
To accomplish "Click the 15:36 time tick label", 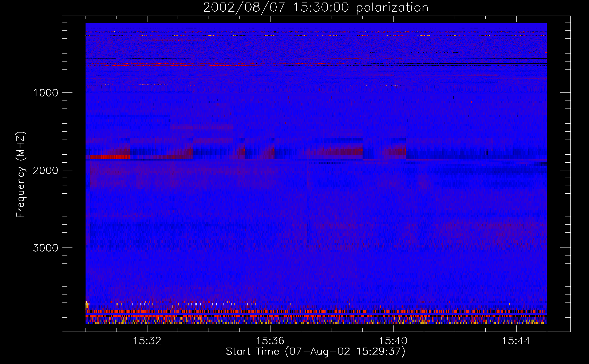I will click(x=270, y=341).
